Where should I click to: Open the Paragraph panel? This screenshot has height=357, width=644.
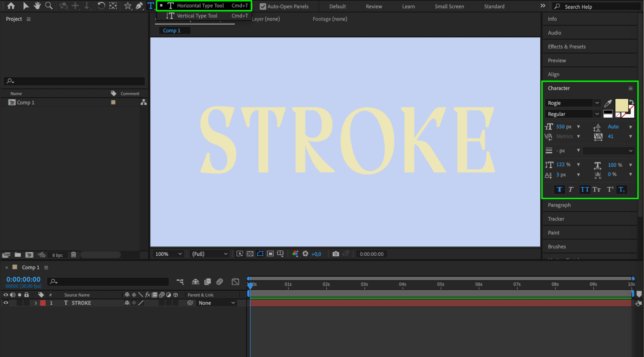[x=559, y=205]
